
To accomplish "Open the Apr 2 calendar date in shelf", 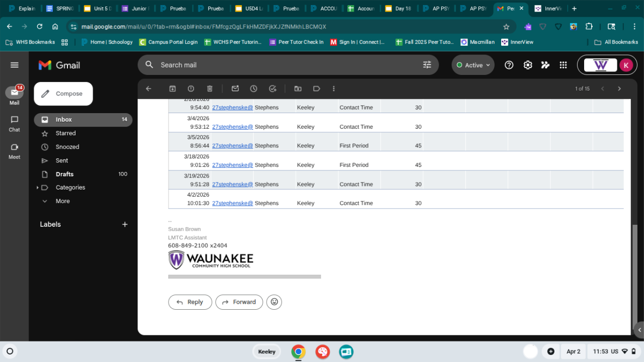I will [573, 351].
